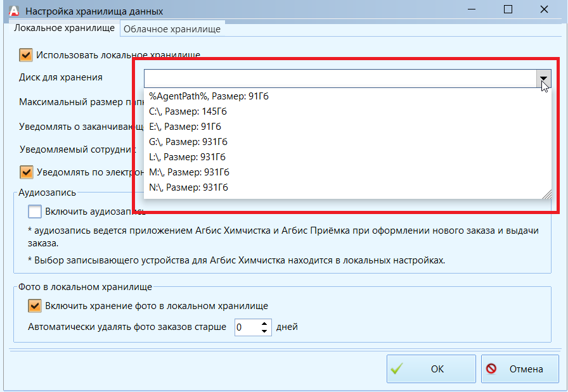The image size is (568, 392).
Task: Increase days with the spinner up arrow
Action: point(265,324)
